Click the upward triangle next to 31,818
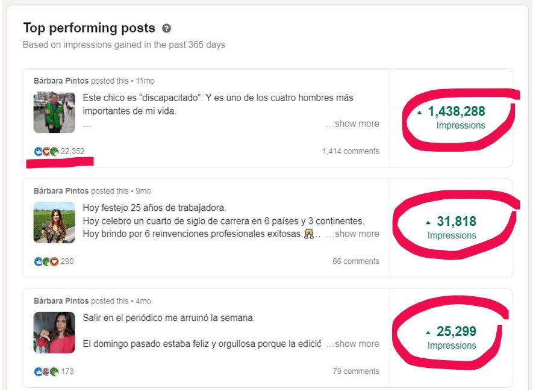Viewport: 533px width, 392px height. [428, 223]
